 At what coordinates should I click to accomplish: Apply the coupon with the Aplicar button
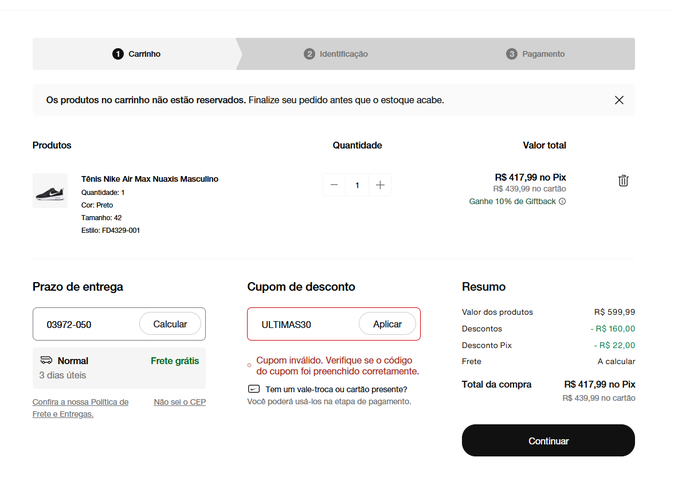(x=387, y=324)
